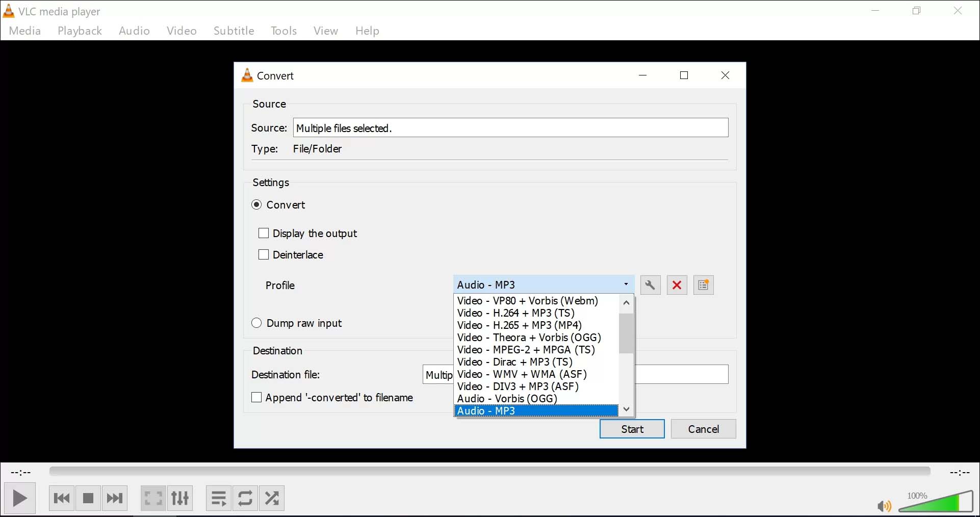
Task: Delete selected profile with red X icon
Action: [677, 285]
